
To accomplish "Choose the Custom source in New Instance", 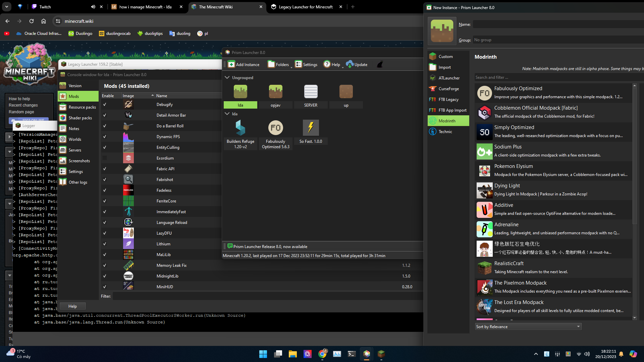I will 448,56.
